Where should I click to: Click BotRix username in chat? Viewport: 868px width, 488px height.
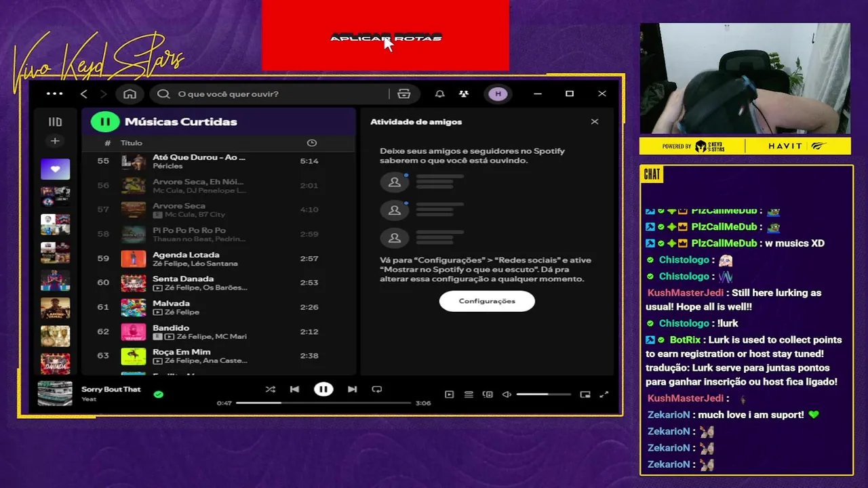[x=684, y=340]
